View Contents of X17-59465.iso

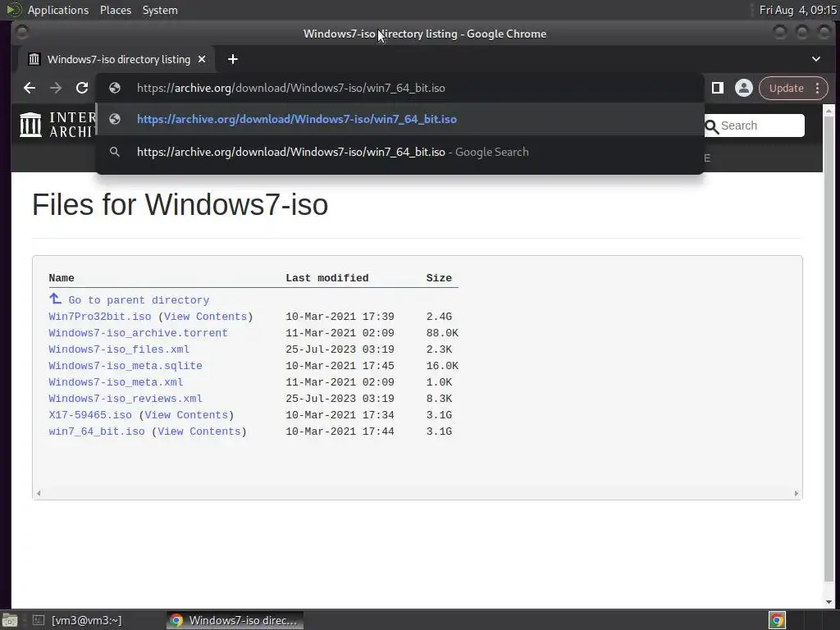(186, 415)
